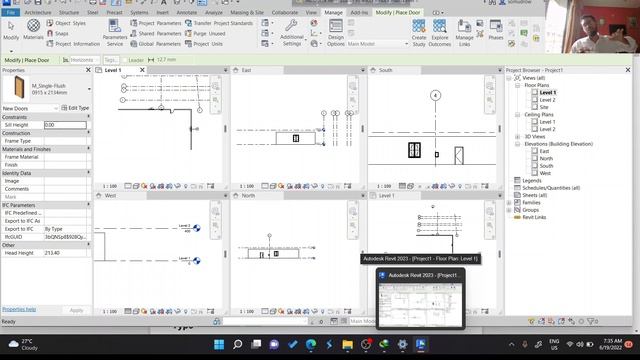Switch to the Architecture ribbon tab
This screenshot has height=360, width=640.
[38, 13]
